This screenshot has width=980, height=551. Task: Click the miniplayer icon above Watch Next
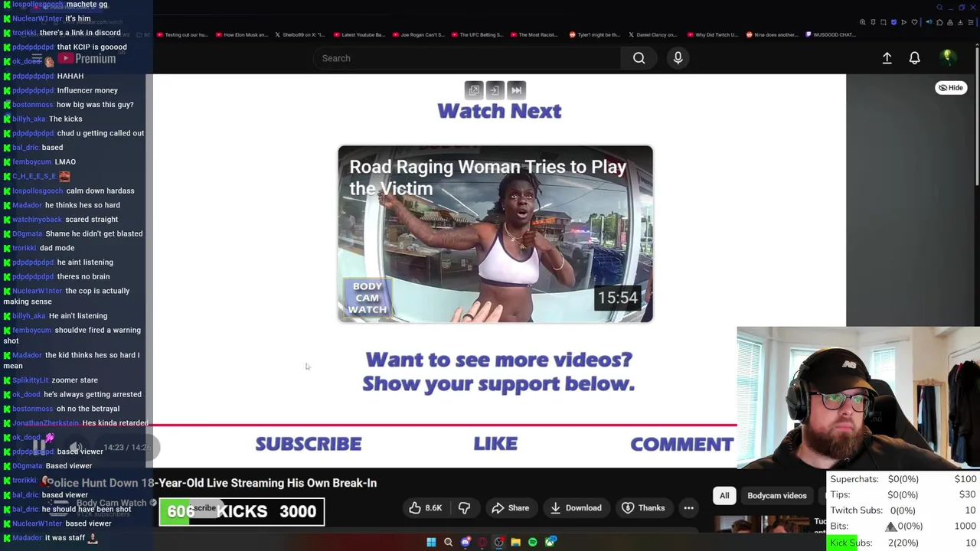point(474,90)
